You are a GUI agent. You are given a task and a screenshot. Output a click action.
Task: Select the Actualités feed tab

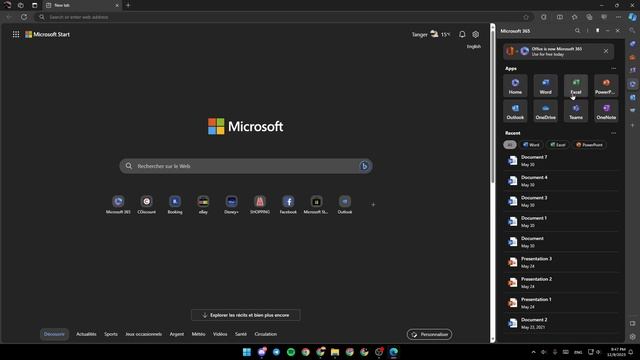(86, 334)
